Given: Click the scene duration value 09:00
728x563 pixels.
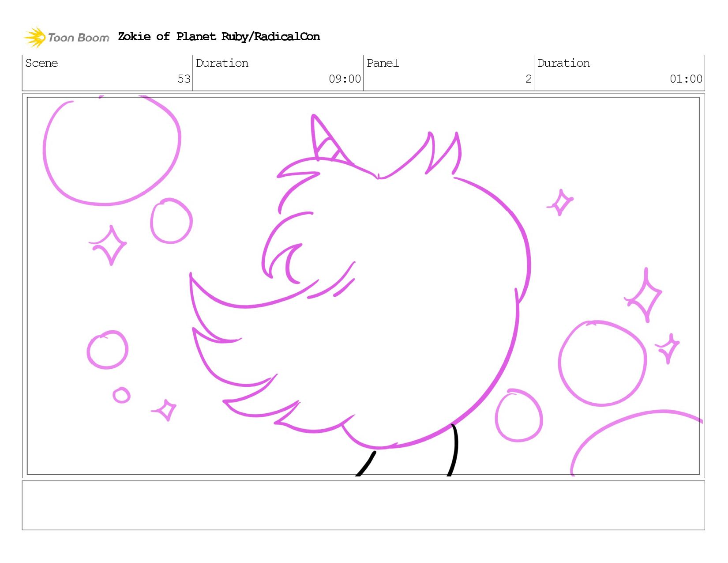Looking at the screenshot, I should 345,79.
